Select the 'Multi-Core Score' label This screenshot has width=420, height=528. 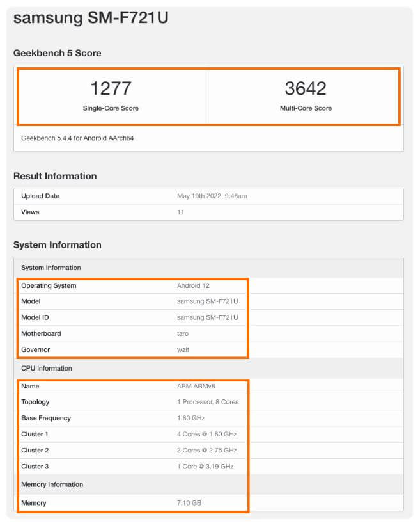306,108
